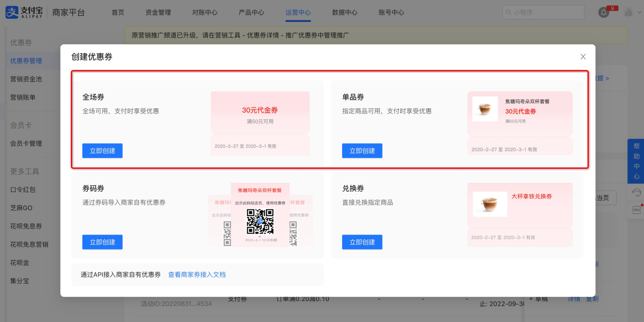Click 立即创建 under 全场券
The height and width of the screenshot is (322, 644).
(x=103, y=150)
